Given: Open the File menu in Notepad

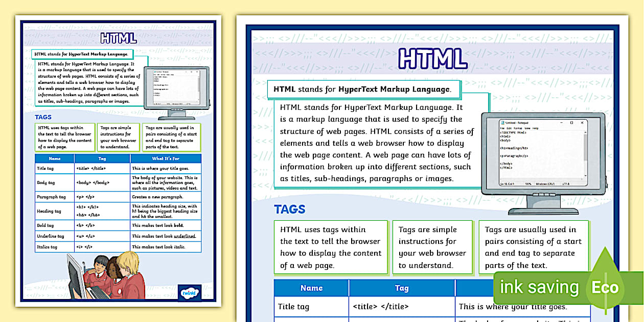Looking at the screenshot, I should coord(501,128).
